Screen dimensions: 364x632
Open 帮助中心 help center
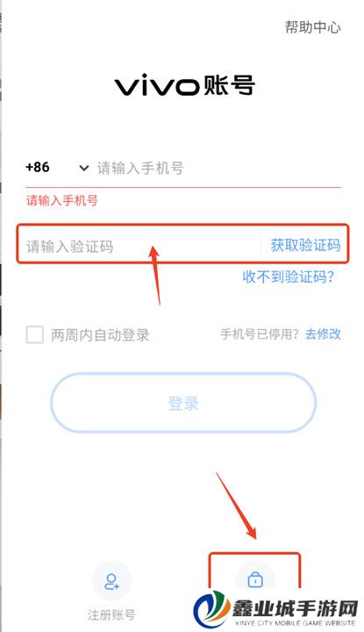[x=313, y=27]
